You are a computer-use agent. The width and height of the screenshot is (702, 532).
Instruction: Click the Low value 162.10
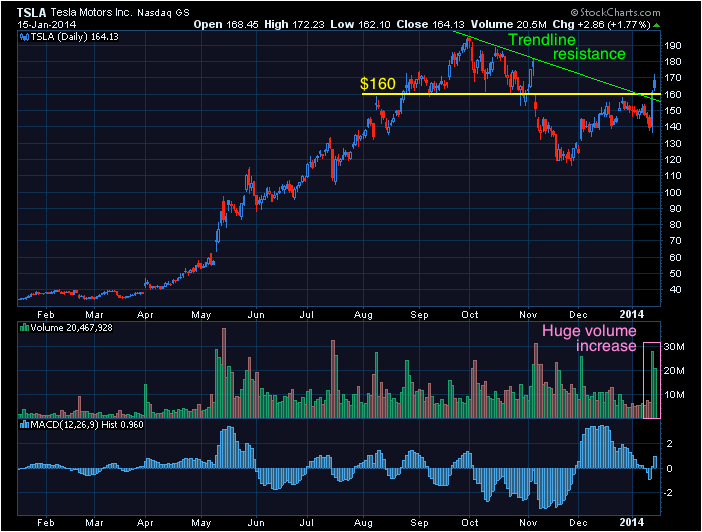(374, 25)
